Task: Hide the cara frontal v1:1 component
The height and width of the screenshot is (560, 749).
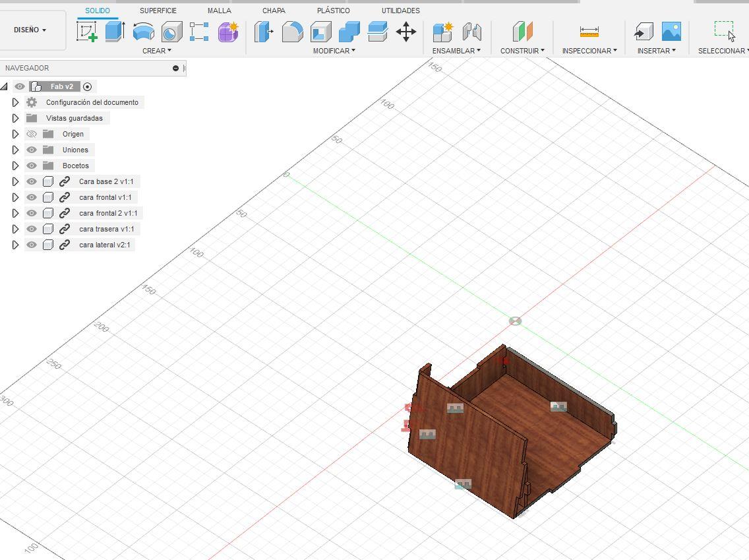Action: coord(32,197)
